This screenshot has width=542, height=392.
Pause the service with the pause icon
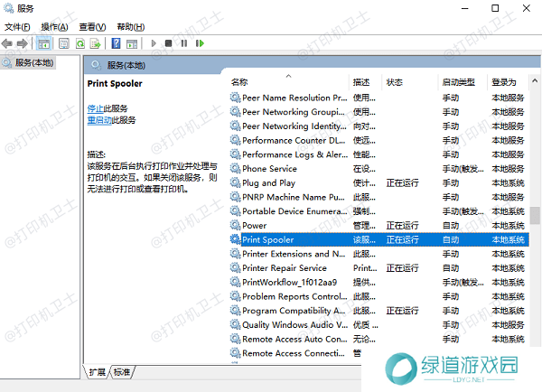(x=184, y=43)
